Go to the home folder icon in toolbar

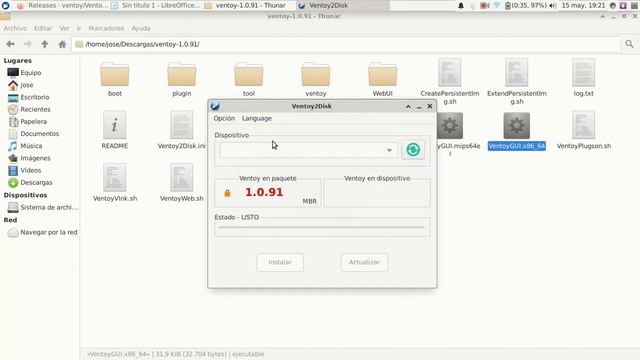point(62,44)
